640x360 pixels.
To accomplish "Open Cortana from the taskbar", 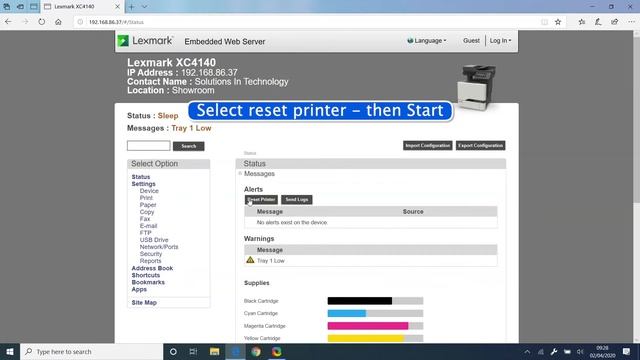I will [x=173, y=351].
